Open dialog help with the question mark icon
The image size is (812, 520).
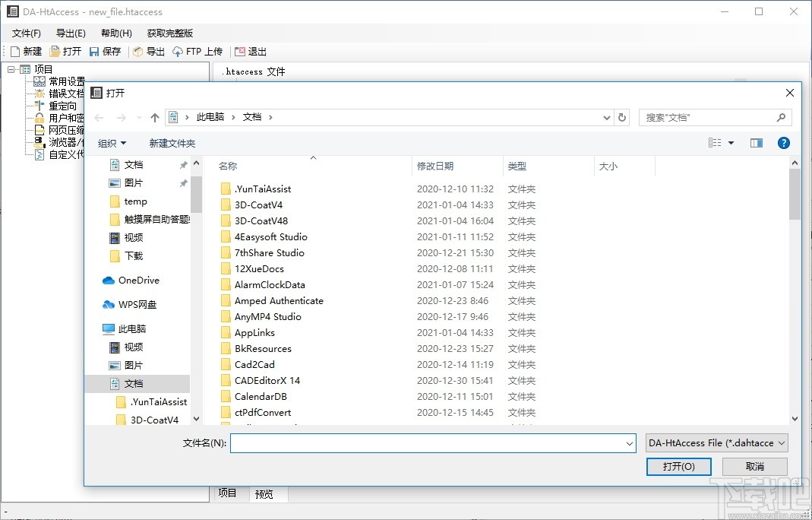(783, 142)
